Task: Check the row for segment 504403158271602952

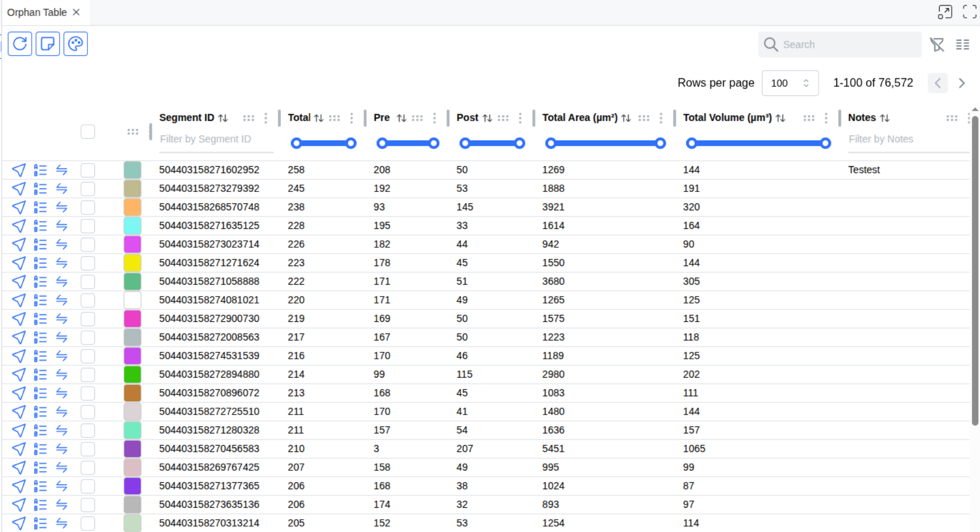Action: 88,170
